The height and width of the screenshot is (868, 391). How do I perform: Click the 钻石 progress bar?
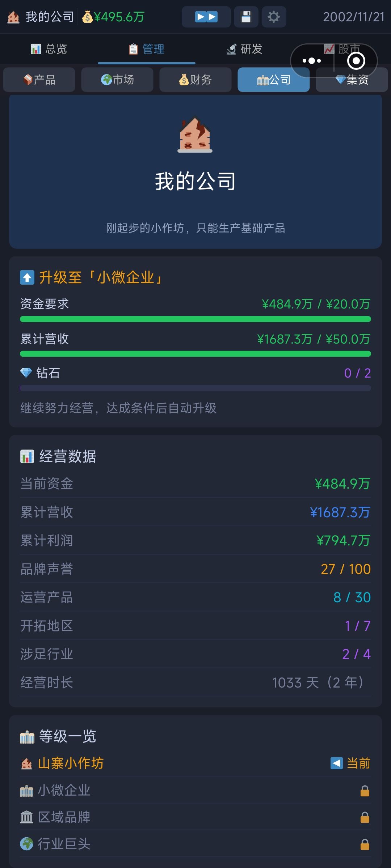[195, 388]
